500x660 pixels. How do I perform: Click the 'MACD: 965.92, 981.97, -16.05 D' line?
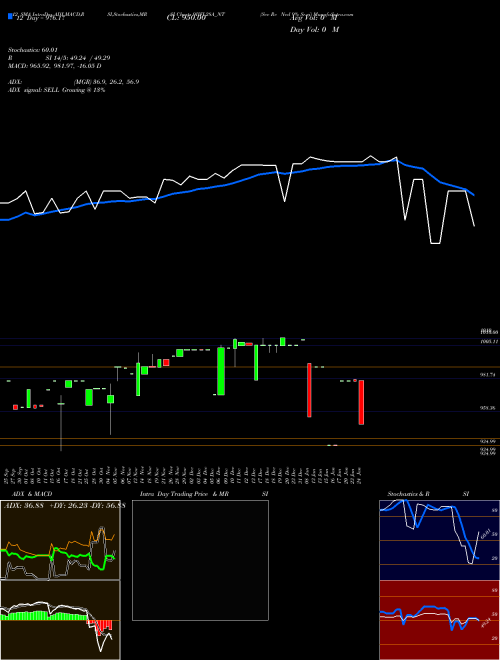55,66
